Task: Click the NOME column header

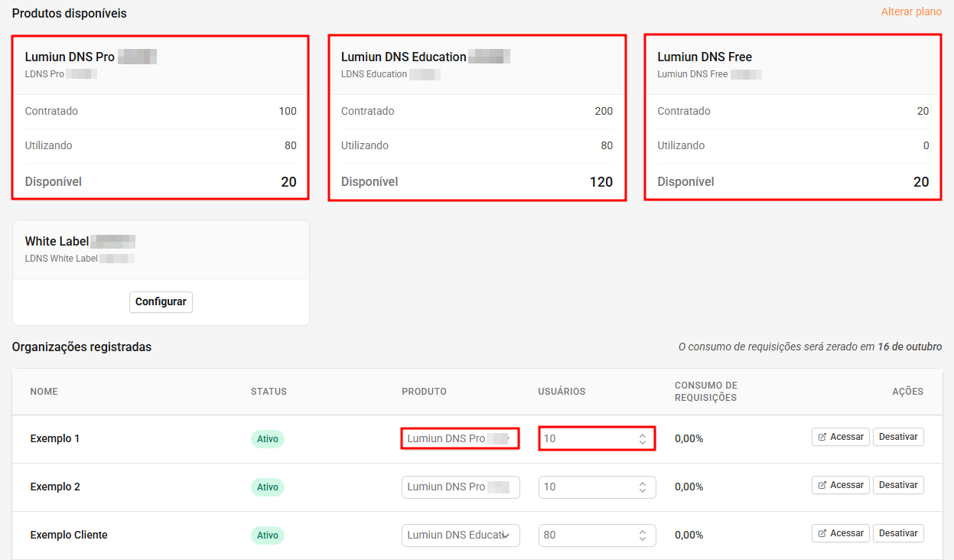Action: pos(44,392)
